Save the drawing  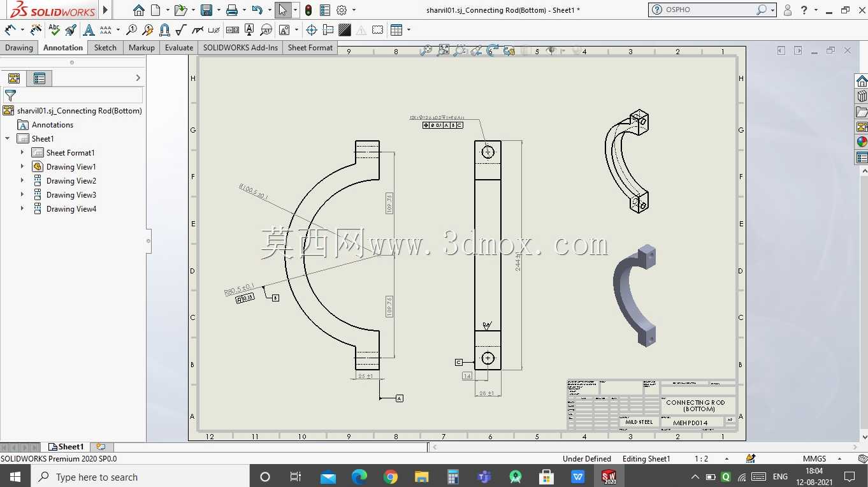click(206, 10)
